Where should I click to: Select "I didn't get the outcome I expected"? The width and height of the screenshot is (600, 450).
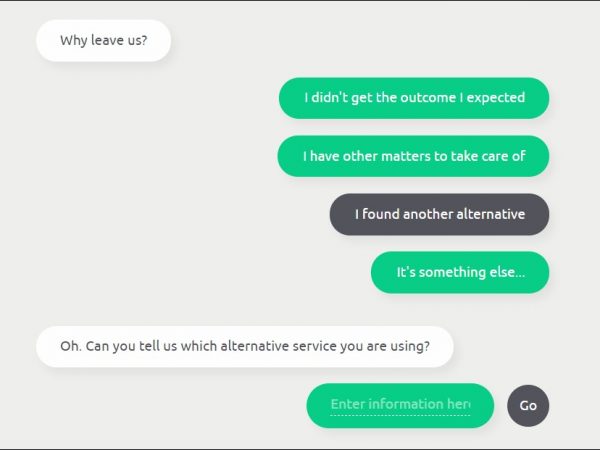(414, 98)
